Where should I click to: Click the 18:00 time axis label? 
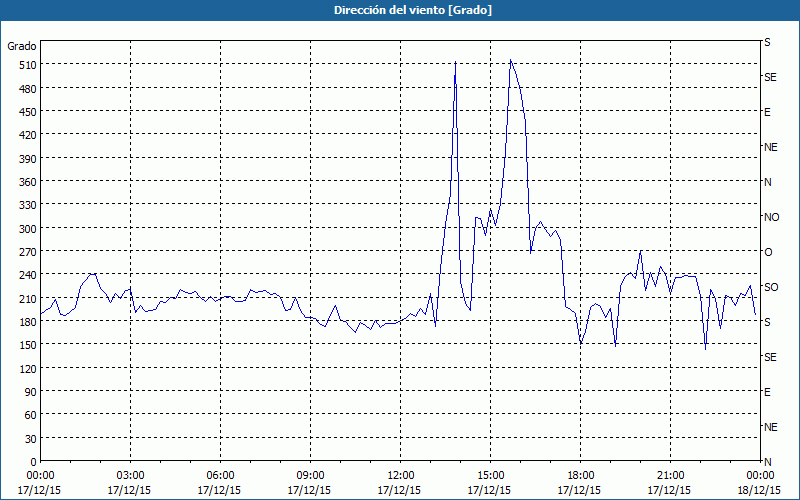(581, 476)
